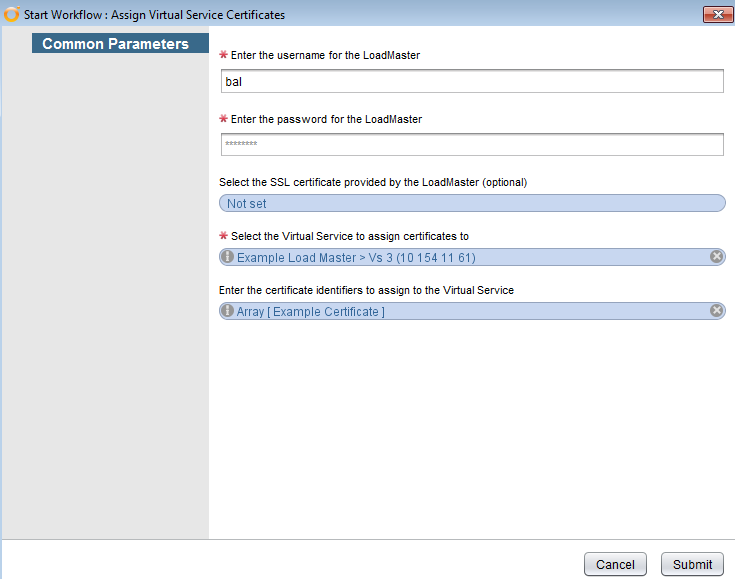Click 'Enter the password for the LoadMaster' label
This screenshot has height=579, width=735.
(326, 119)
